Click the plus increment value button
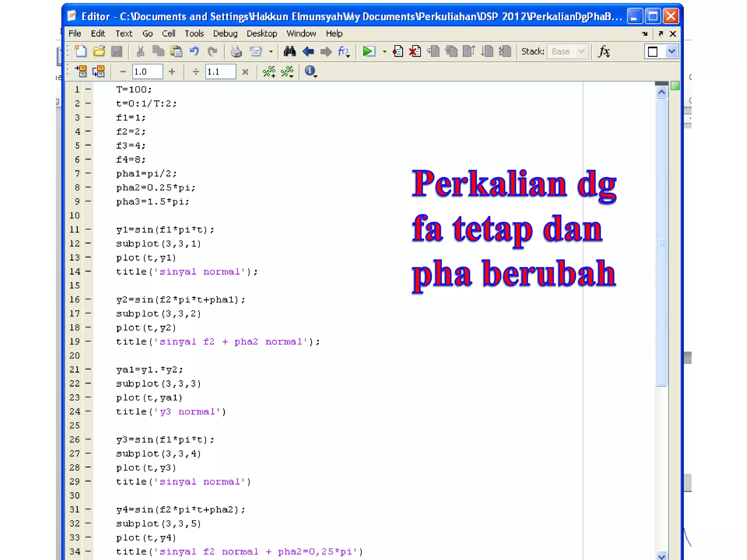The width and height of the screenshot is (747, 560). 172,71
